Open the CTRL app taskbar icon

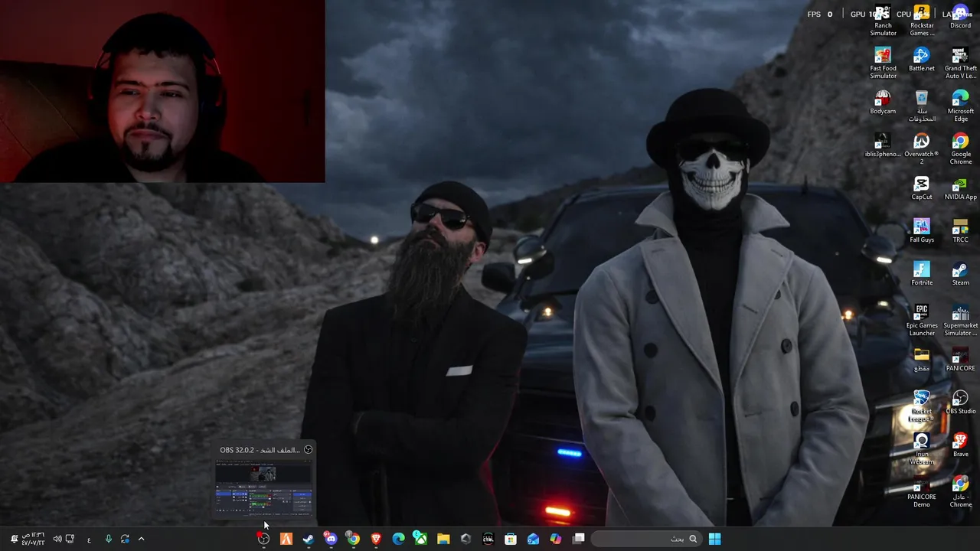(488, 539)
